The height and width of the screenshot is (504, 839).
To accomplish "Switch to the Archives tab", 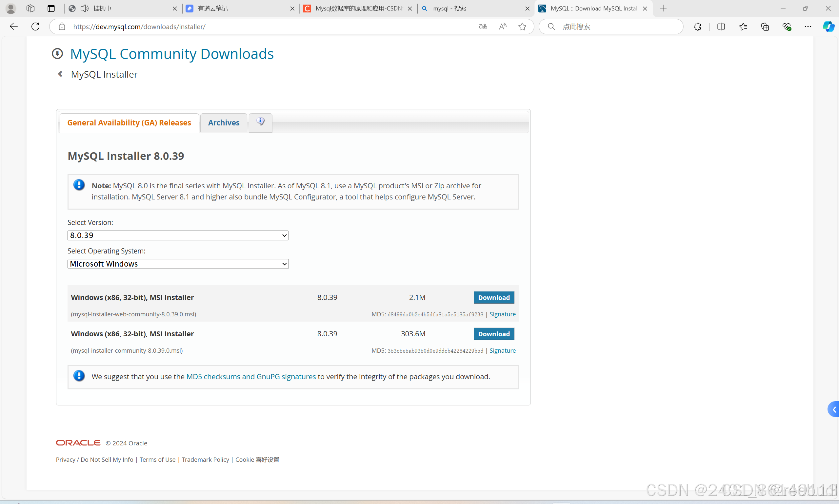I will point(224,122).
